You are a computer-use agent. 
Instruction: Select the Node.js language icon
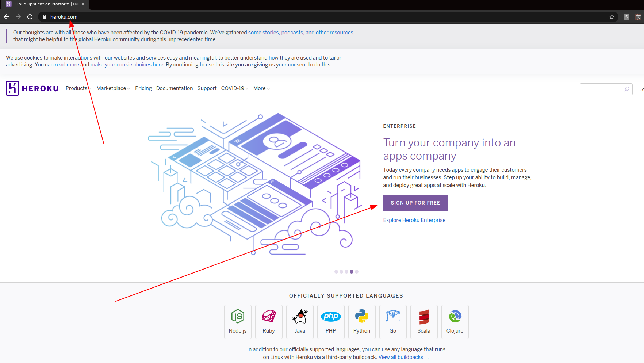click(238, 317)
